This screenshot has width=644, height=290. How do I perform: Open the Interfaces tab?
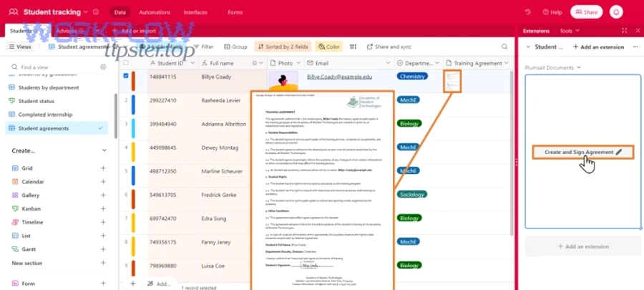[x=195, y=12]
